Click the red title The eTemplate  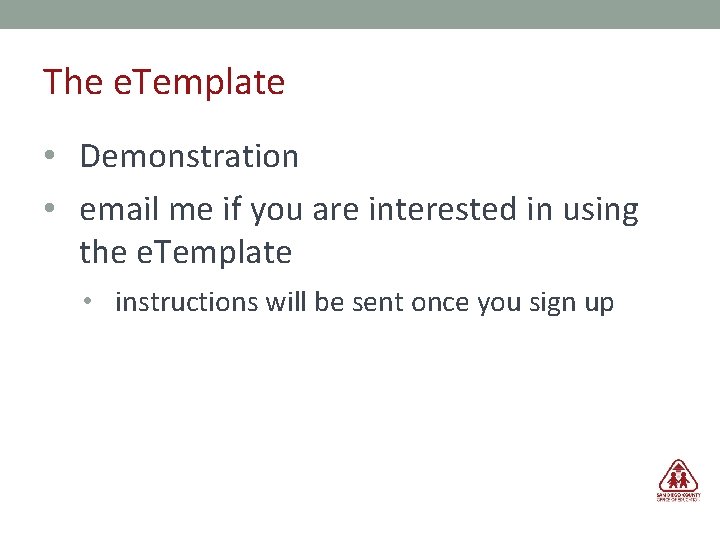click(164, 82)
